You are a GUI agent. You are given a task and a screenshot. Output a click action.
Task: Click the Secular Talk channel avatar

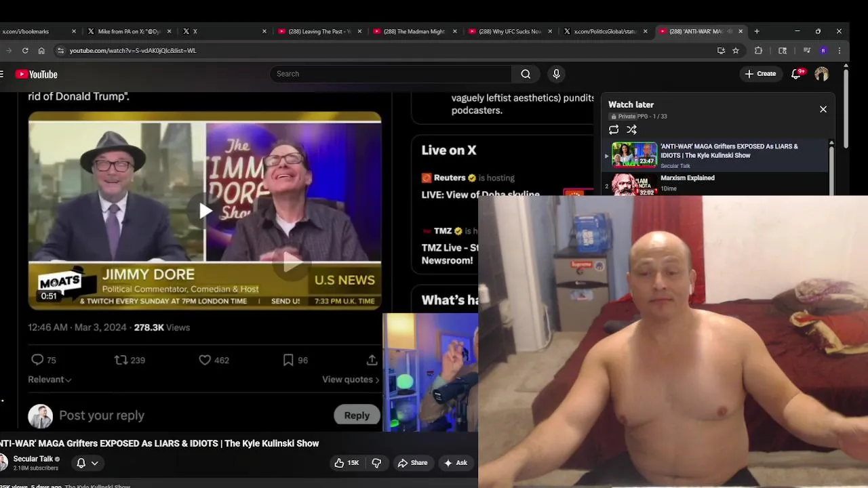[x=3, y=463]
